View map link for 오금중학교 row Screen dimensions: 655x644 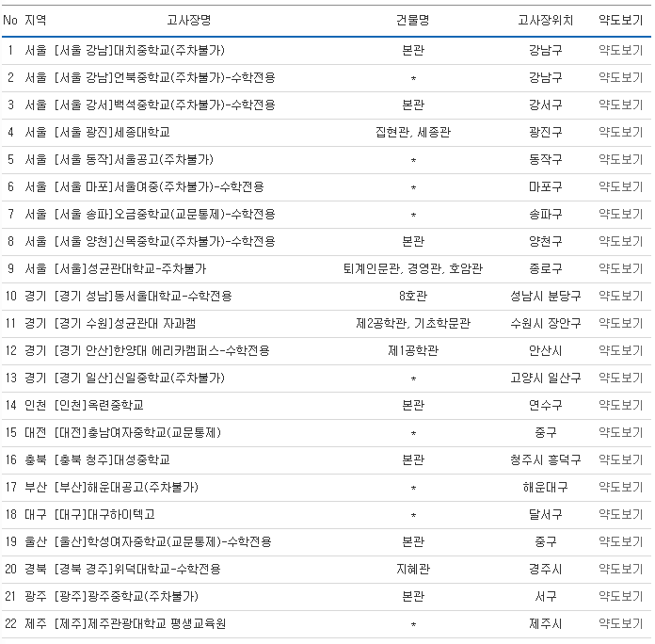(x=620, y=215)
